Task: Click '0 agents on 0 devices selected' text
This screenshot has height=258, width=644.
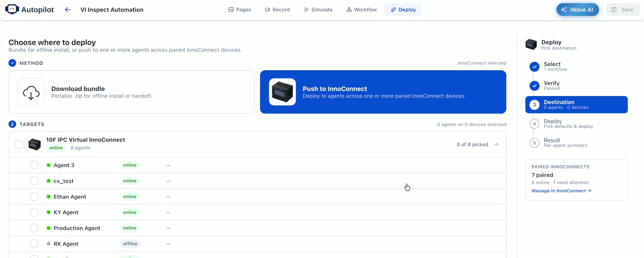Action: pyautogui.click(x=472, y=125)
